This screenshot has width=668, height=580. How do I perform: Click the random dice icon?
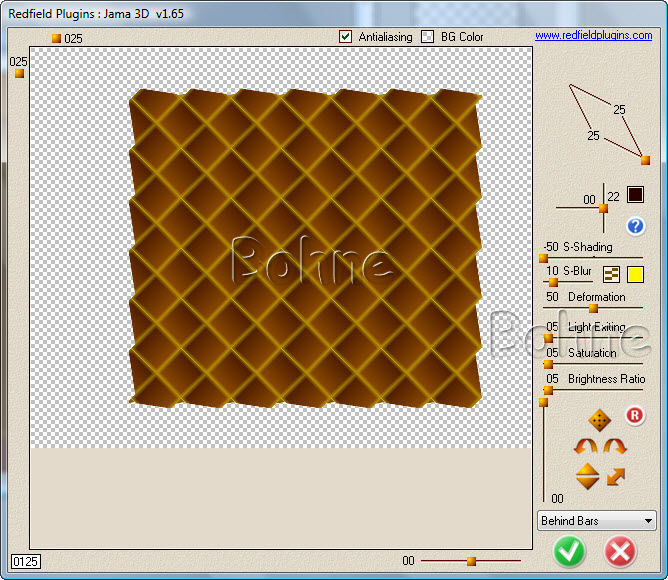tap(599, 420)
